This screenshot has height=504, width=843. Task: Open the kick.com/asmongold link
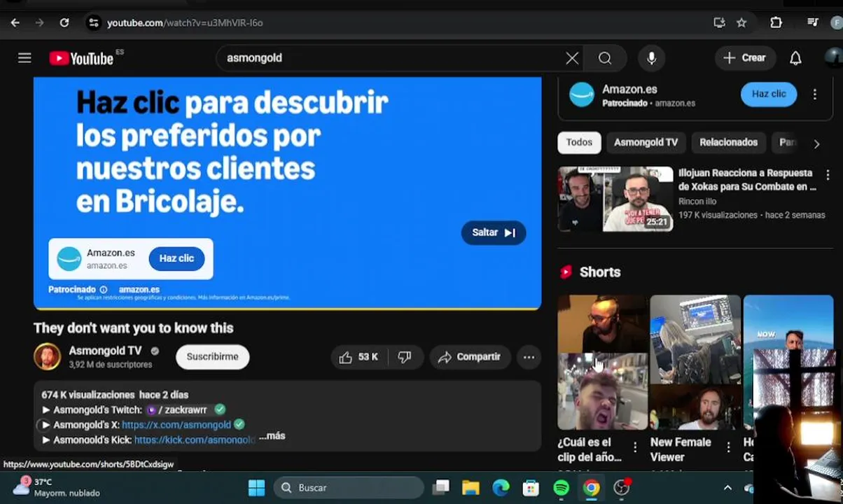click(x=195, y=440)
